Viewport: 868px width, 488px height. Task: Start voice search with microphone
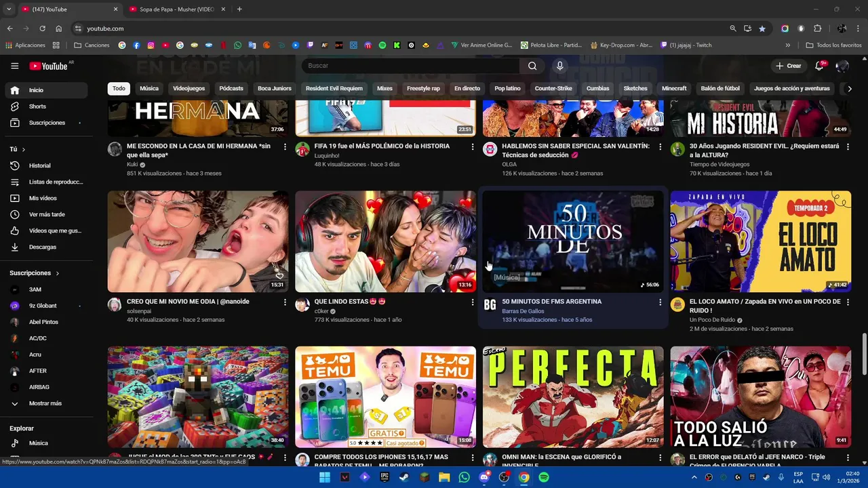point(560,66)
